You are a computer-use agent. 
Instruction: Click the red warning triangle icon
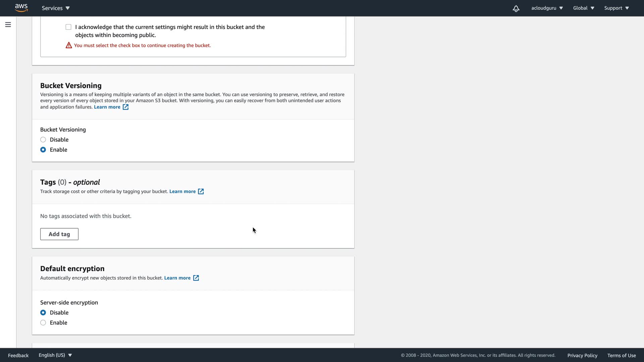[x=69, y=45]
